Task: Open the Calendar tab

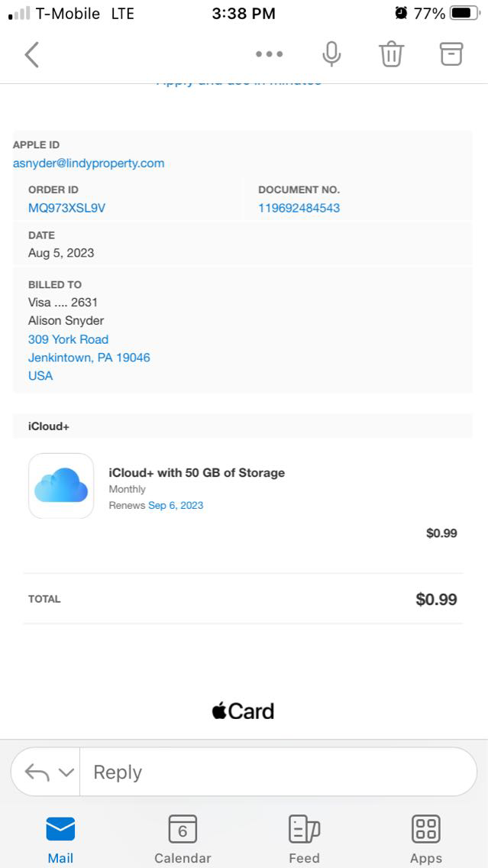Action: pos(183,839)
